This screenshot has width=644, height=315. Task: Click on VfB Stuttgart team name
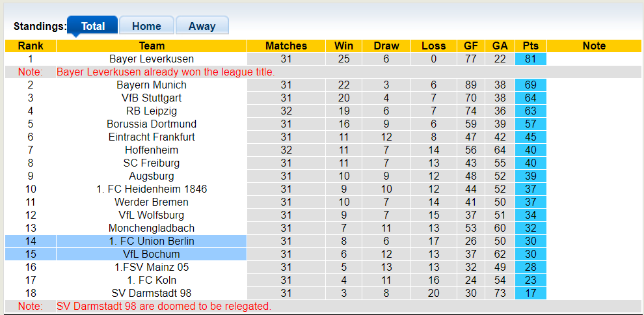(152, 98)
